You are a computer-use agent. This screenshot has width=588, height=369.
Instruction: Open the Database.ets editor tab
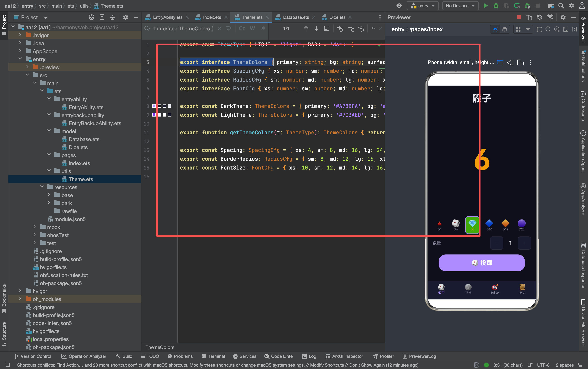(x=296, y=17)
